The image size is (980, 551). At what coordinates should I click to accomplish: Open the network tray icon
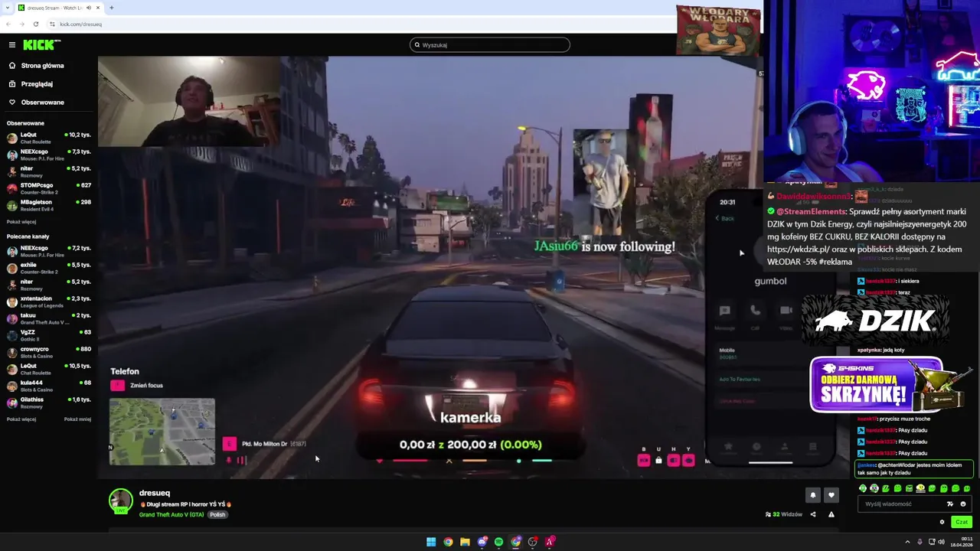click(930, 542)
